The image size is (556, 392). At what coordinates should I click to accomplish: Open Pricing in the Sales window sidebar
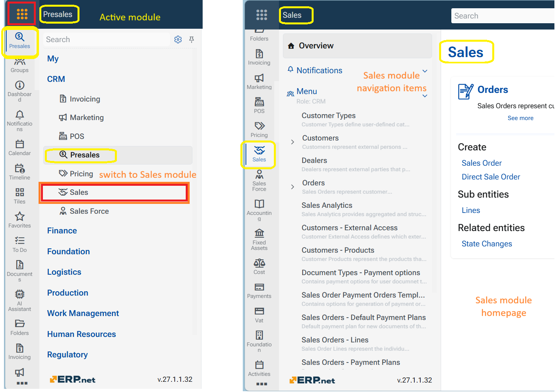click(x=259, y=130)
